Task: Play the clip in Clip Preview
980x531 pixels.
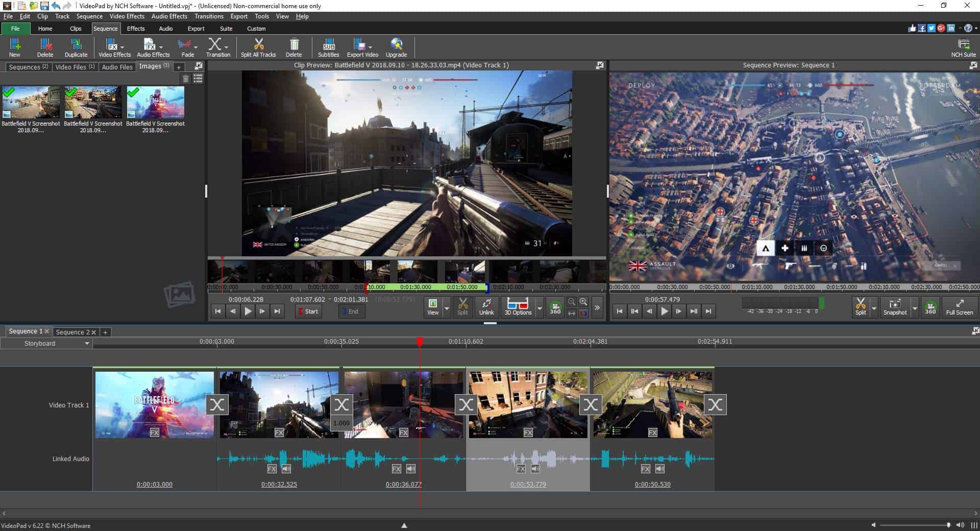Action: 248,311
